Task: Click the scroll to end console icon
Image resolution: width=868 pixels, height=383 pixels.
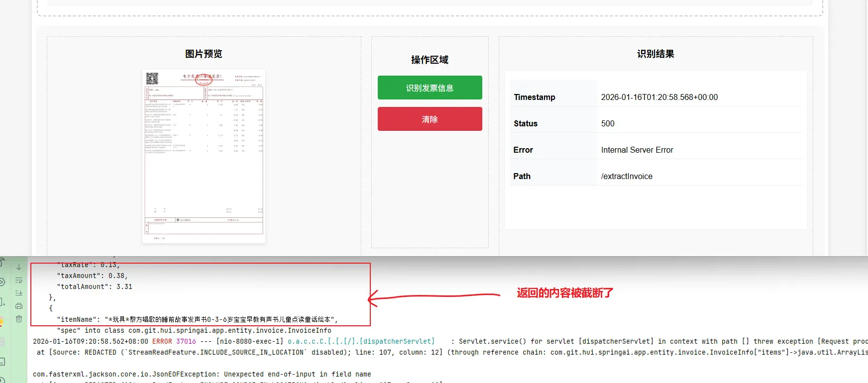Action: point(19,293)
